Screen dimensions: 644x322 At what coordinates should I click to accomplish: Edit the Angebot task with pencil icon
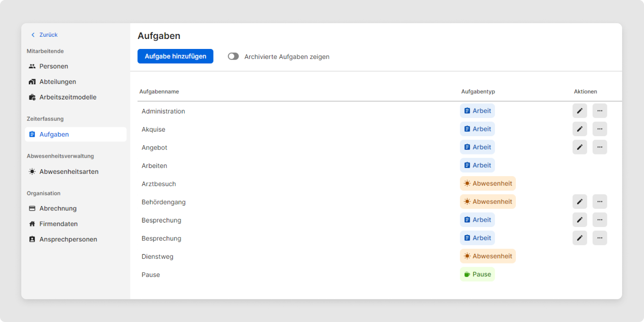click(580, 147)
